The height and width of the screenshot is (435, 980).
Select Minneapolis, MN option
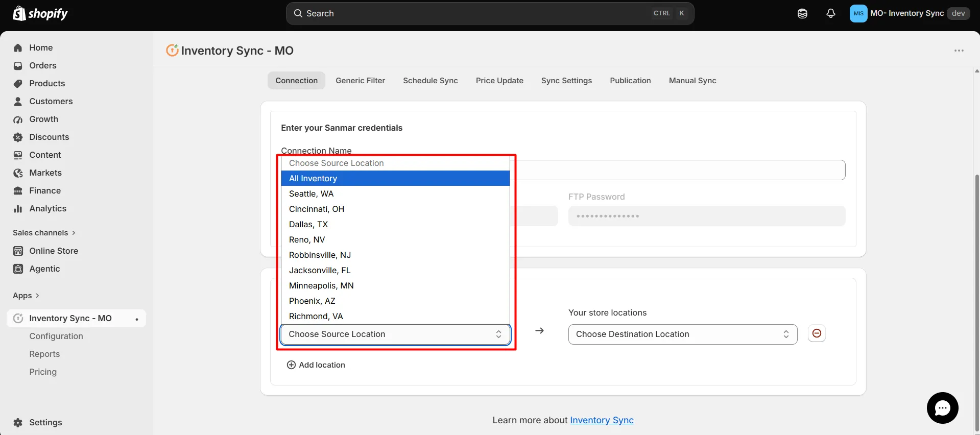pos(395,285)
